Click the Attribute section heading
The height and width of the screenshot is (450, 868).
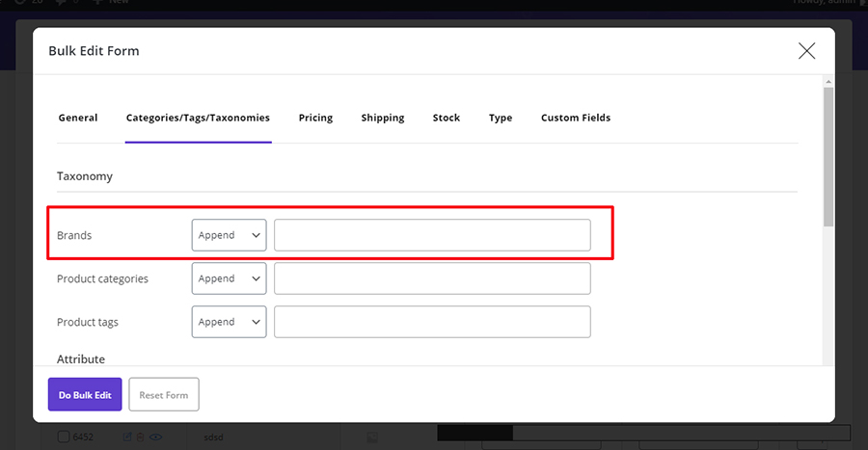pos(81,358)
